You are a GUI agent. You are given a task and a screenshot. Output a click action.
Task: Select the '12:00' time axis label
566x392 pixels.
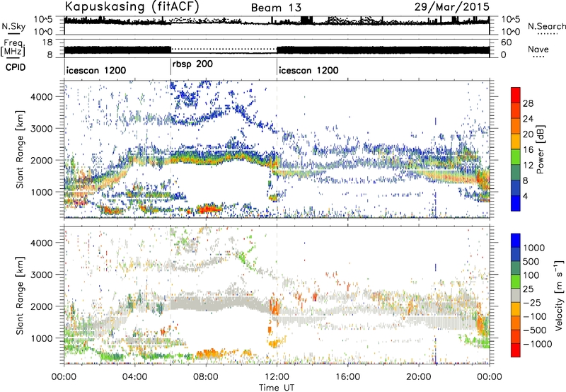click(x=277, y=377)
